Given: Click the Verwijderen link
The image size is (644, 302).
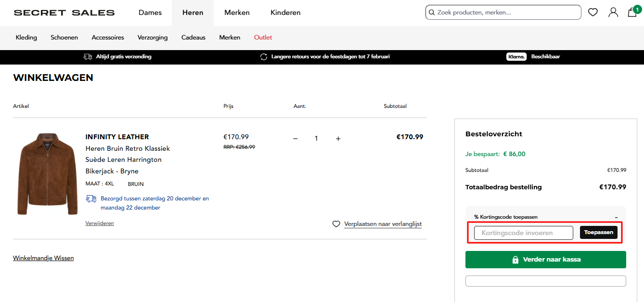Looking at the screenshot, I should [100, 223].
